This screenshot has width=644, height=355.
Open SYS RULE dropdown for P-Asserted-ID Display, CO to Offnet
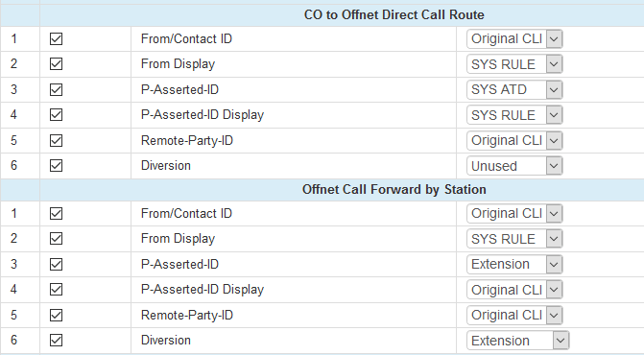tap(514, 115)
